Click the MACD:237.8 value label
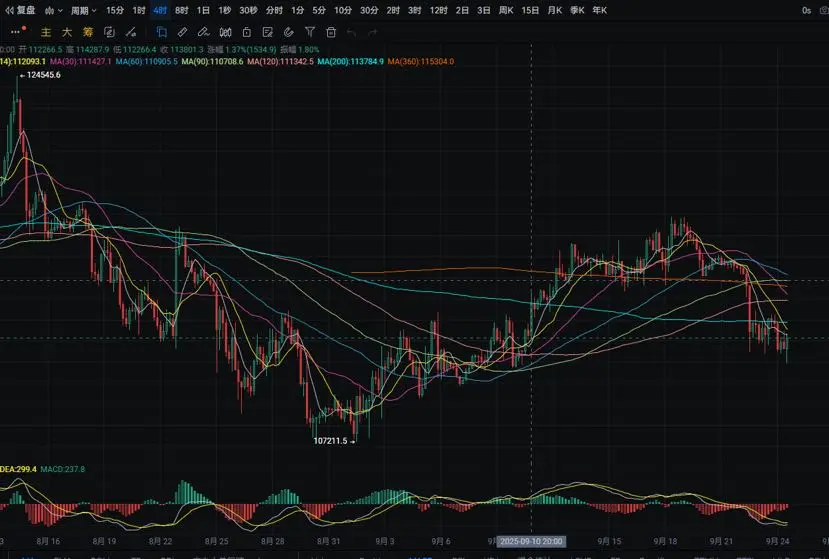The width and height of the screenshot is (829, 559). tap(62, 469)
